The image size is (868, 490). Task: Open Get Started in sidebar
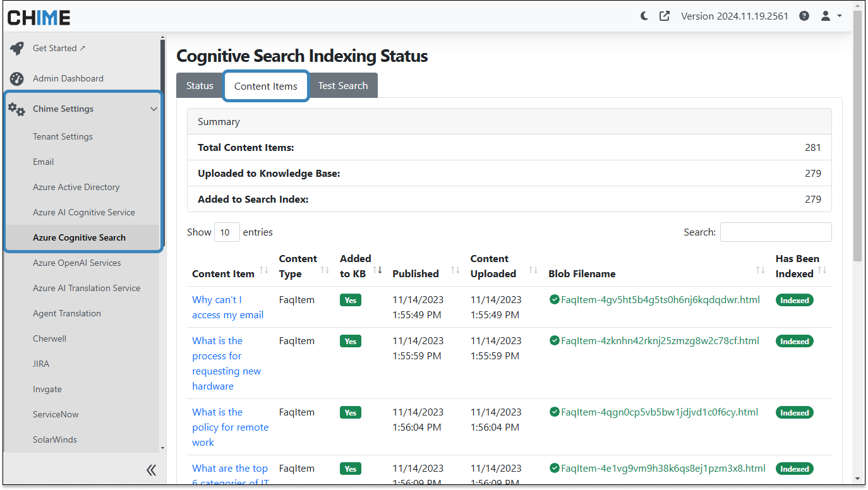[x=59, y=49]
